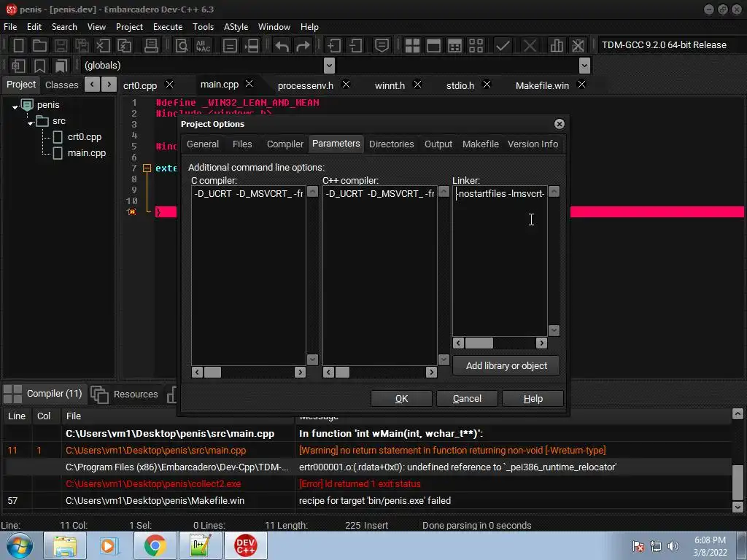Switch to the crt0.cpp editor tab
The height and width of the screenshot is (560, 747).
[139, 85]
